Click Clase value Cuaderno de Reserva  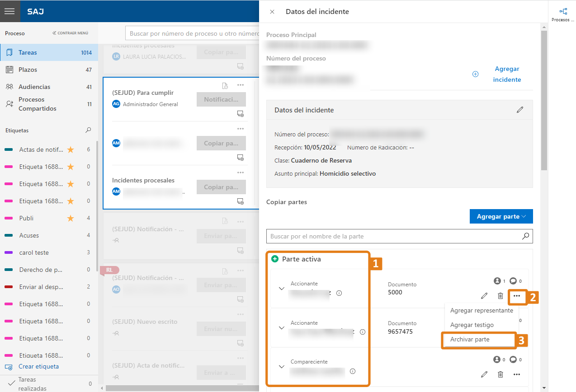(x=321, y=160)
